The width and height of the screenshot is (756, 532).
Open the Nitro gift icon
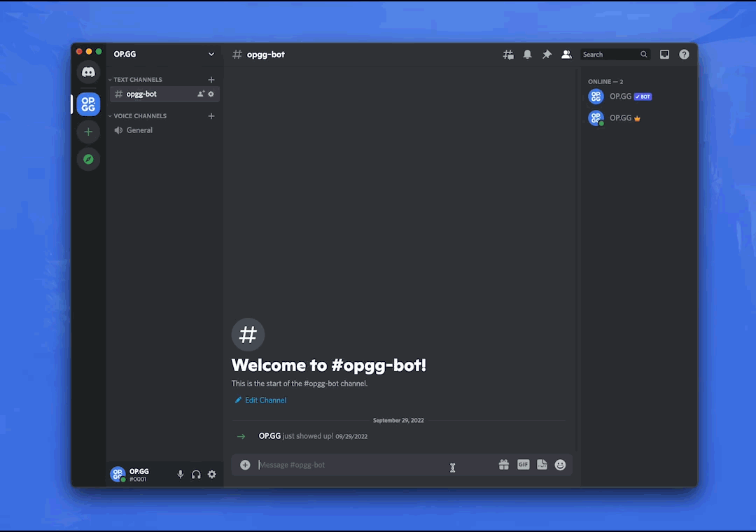(504, 465)
